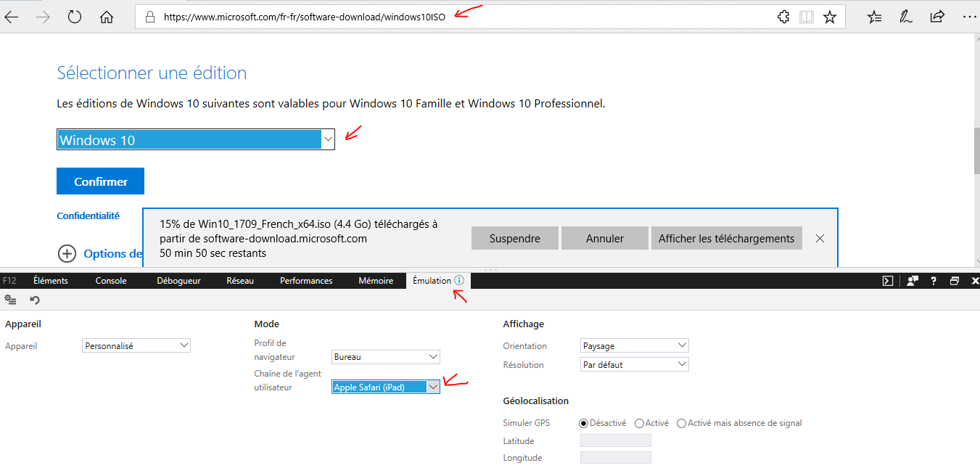Switch to the Éléments tab
The height and width of the screenshot is (476, 980).
[51, 281]
